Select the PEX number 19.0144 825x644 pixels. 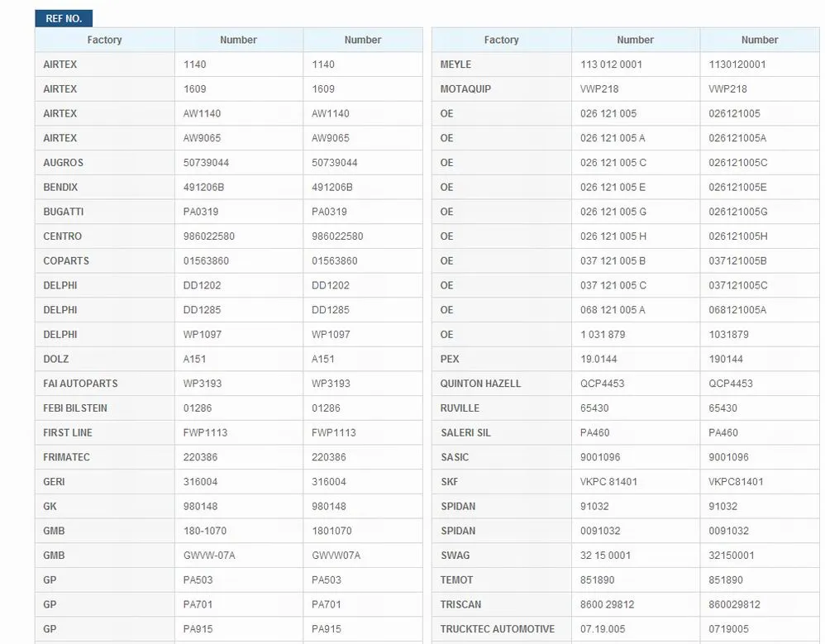pos(598,360)
